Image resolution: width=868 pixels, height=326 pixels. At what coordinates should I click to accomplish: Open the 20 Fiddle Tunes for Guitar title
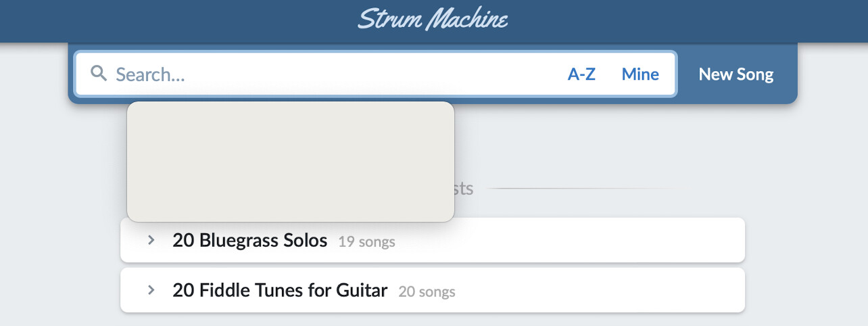pos(280,290)
